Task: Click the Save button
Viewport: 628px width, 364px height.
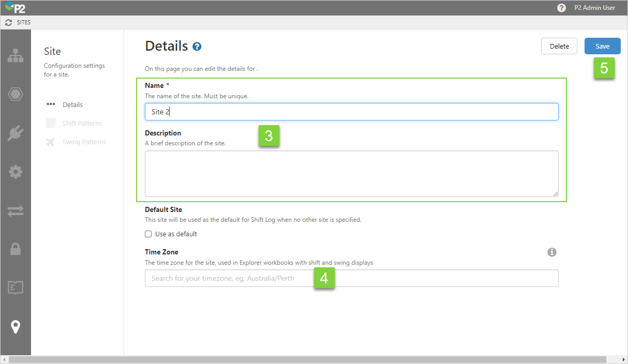Action: click(x=602, y=46)
